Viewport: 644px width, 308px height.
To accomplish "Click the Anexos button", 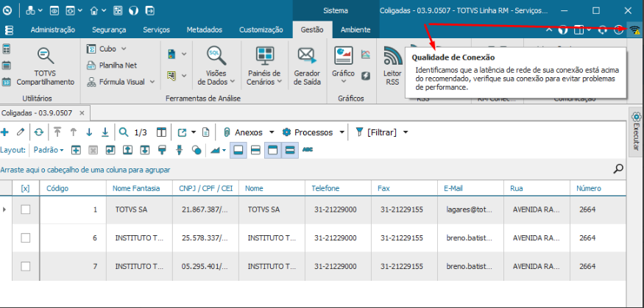I will 243,132.
